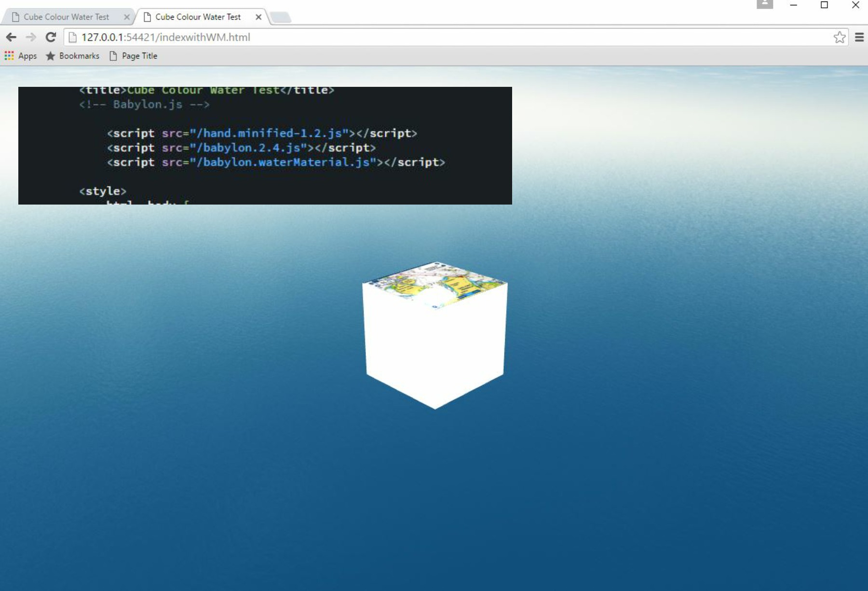Open the Page Title bookmark
The image size is (868, 591).
[x=134, y=56]
